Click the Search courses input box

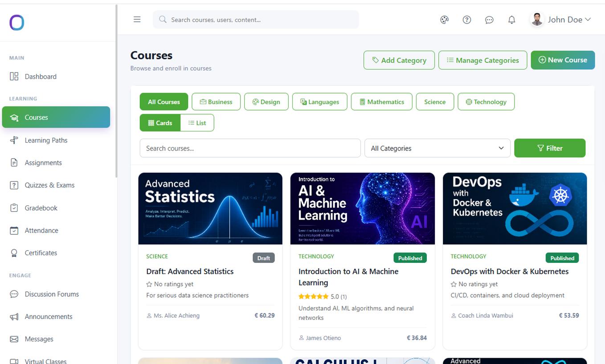(x=250, y=148)
